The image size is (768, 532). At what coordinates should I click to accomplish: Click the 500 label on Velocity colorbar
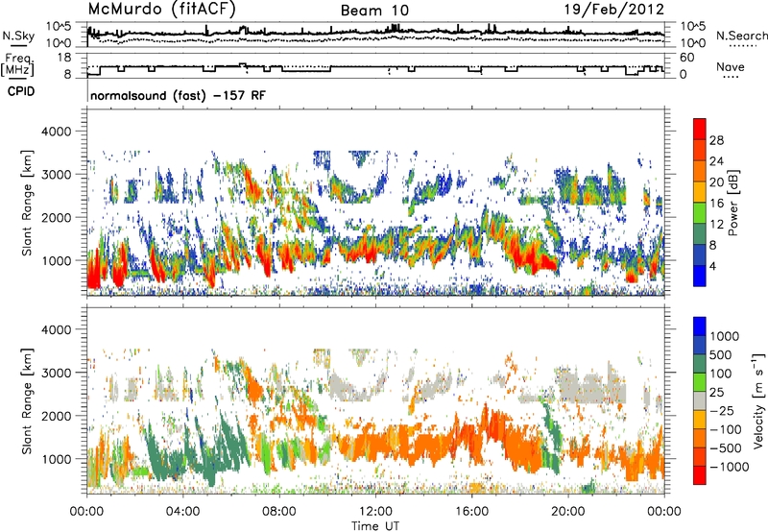[x=721, y=355]
